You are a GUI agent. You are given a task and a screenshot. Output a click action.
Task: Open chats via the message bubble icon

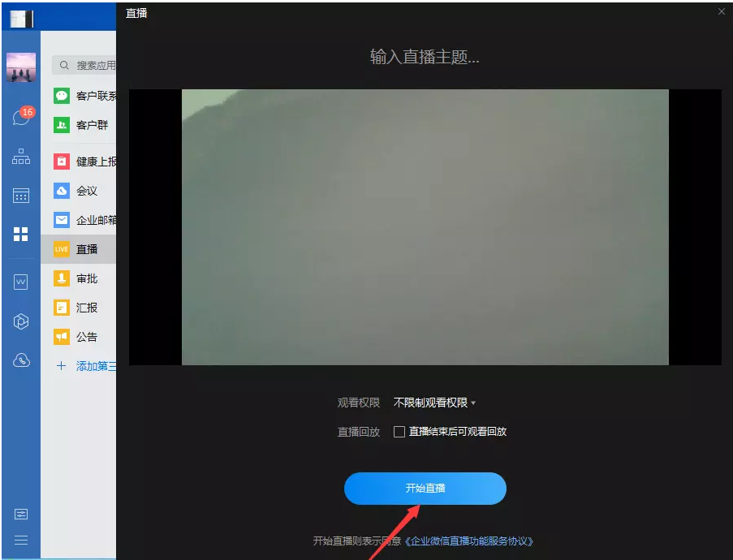click(x=19, y=116)
